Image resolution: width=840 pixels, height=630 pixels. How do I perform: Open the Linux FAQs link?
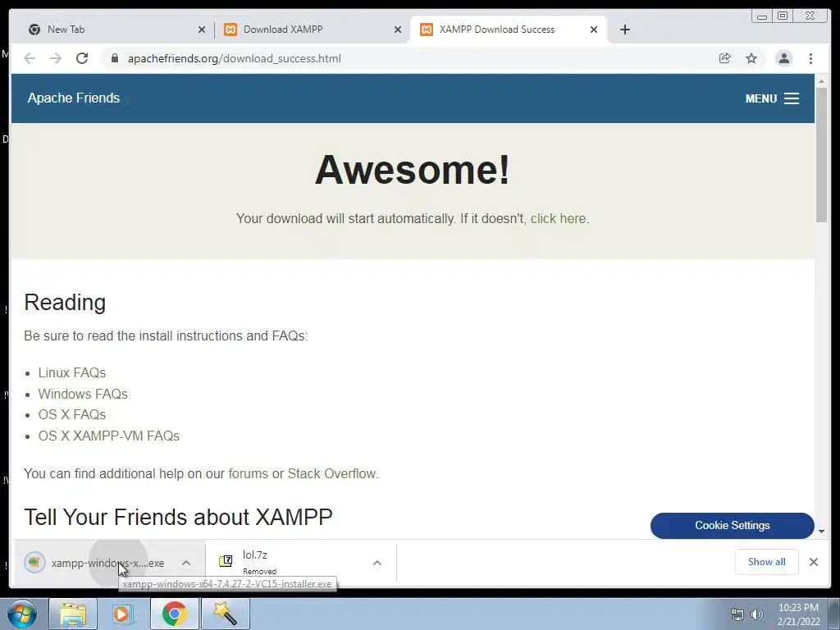[x=72, y=372]
